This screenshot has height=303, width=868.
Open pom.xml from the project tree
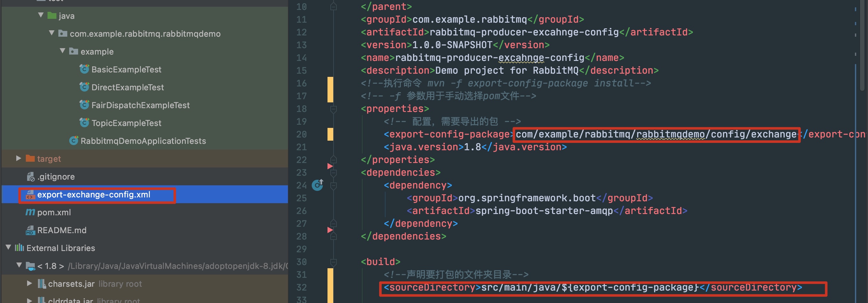[x=54, y=212]
